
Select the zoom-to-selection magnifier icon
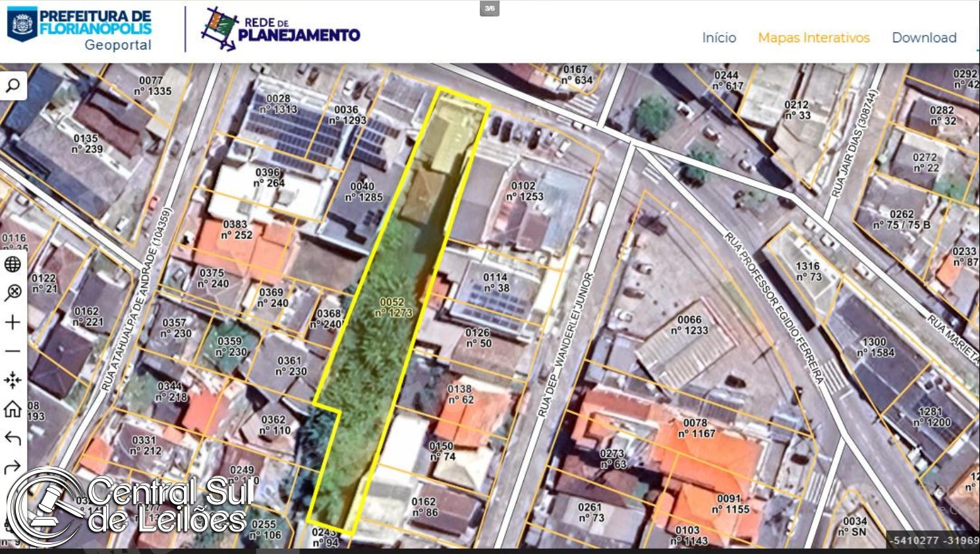coord(13,293)
